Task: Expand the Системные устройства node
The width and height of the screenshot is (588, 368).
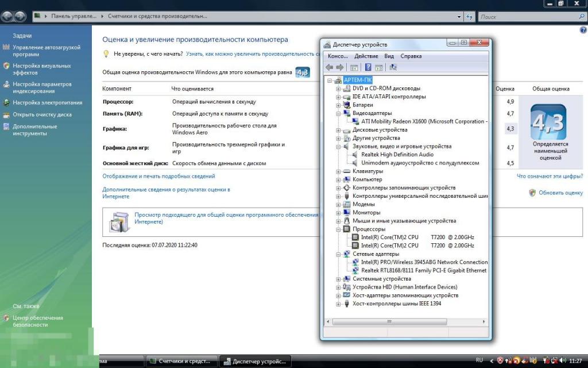Action: pyautogui.click(x=338, y=279)
